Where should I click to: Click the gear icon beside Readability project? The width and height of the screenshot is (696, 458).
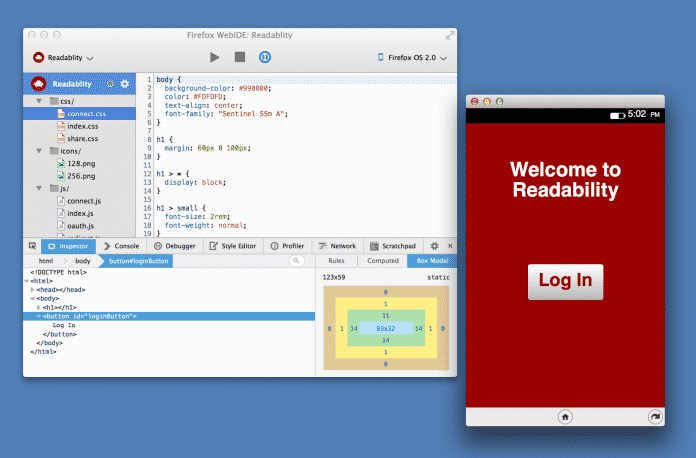(x=125, y=84)
